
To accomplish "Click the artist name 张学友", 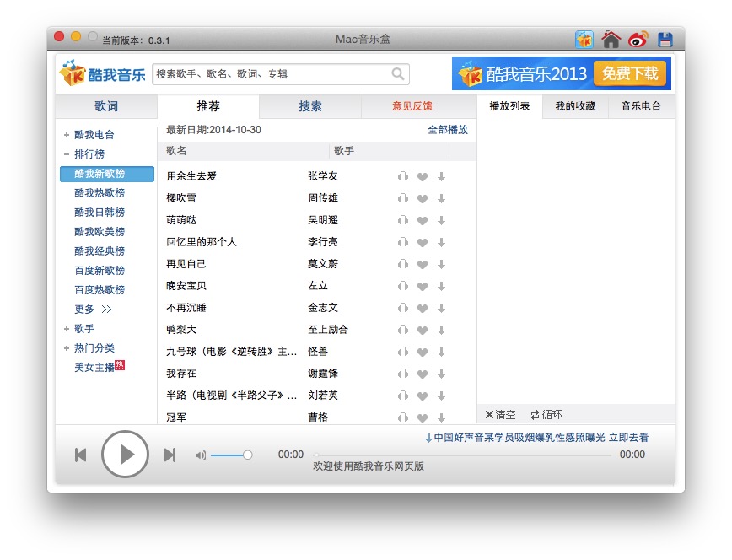I will [323, 176].
